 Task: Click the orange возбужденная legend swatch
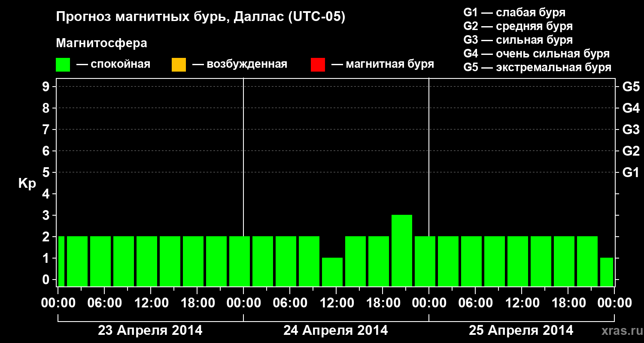tap(179, 65)
